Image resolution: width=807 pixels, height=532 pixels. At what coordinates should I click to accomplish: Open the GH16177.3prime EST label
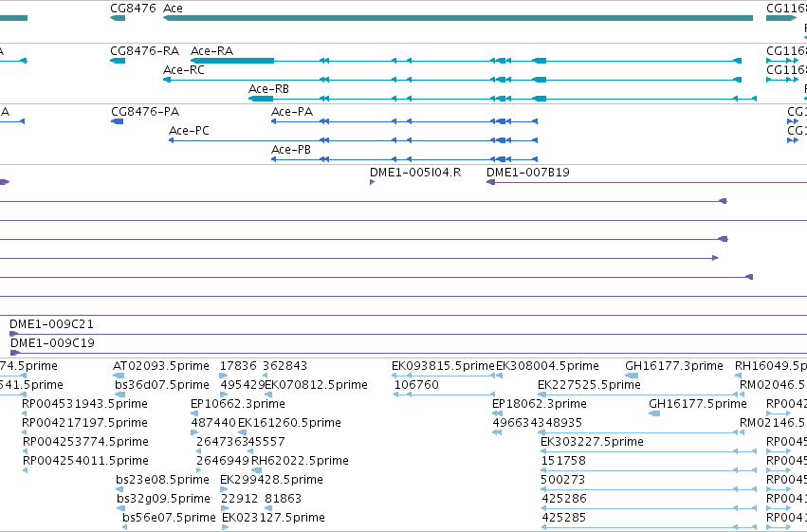674,366
